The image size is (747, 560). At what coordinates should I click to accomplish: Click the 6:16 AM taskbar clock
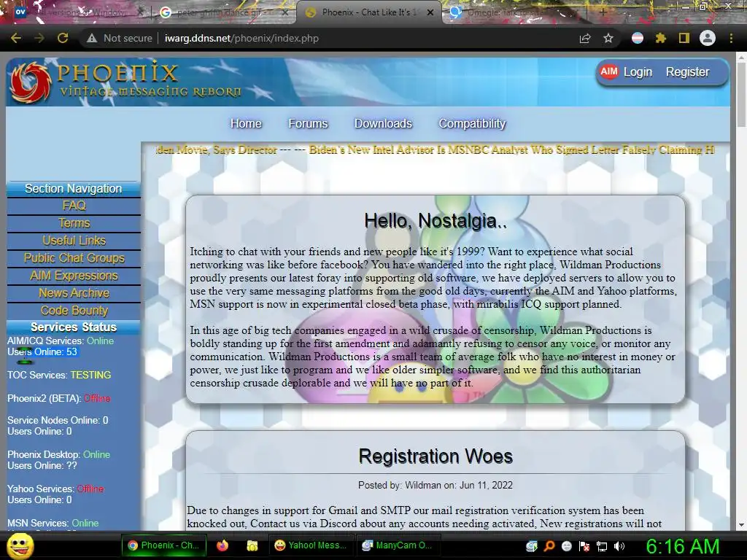click(682, 546)
